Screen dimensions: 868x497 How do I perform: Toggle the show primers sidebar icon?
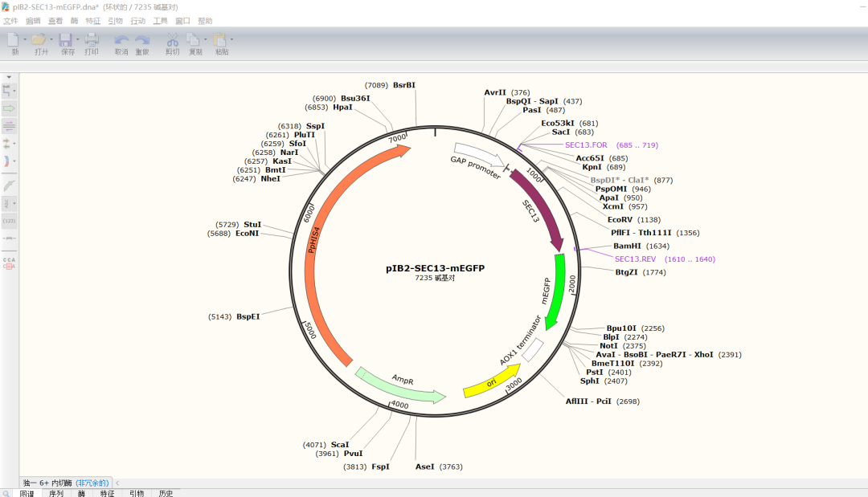coord(9,126)
